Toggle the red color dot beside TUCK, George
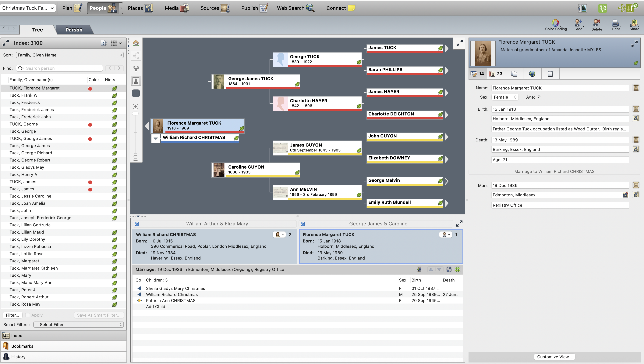 pyautogui.click(x=90, y=124)
